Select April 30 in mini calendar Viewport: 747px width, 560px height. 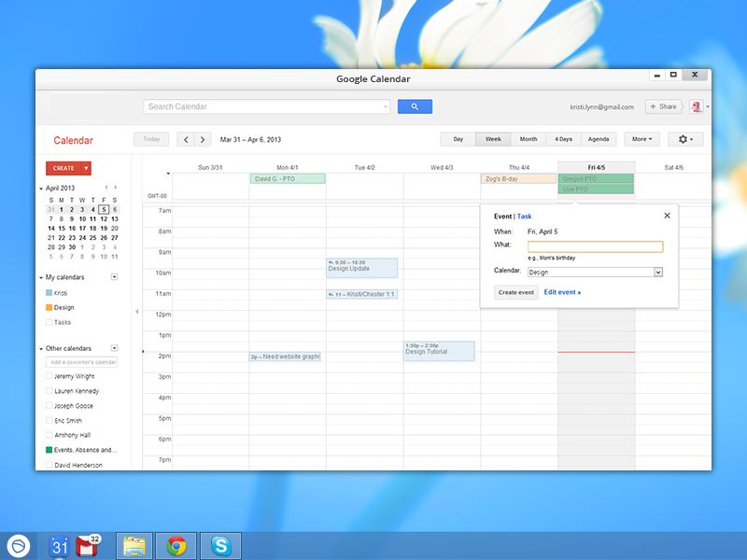pos(72,247)
